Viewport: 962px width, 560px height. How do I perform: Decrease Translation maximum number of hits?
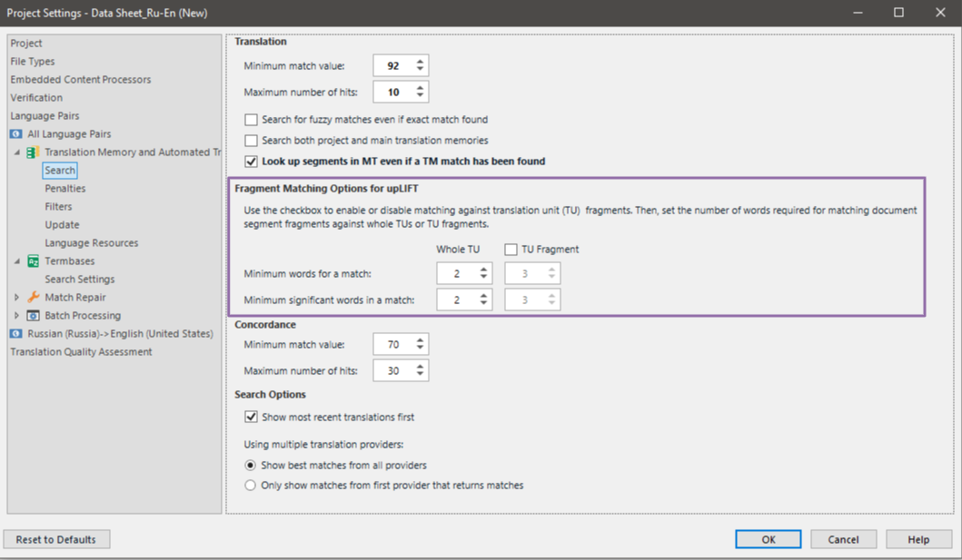(x=420, y=95)
